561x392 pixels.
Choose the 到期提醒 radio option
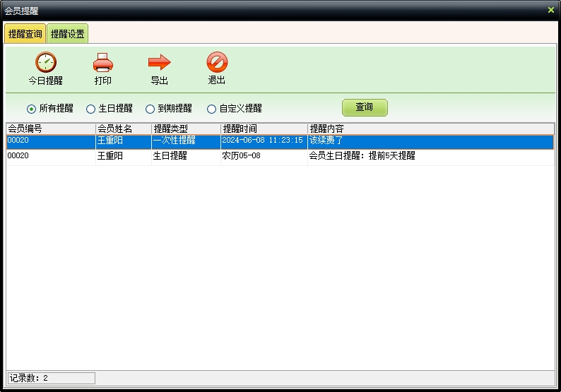point(150,109)
